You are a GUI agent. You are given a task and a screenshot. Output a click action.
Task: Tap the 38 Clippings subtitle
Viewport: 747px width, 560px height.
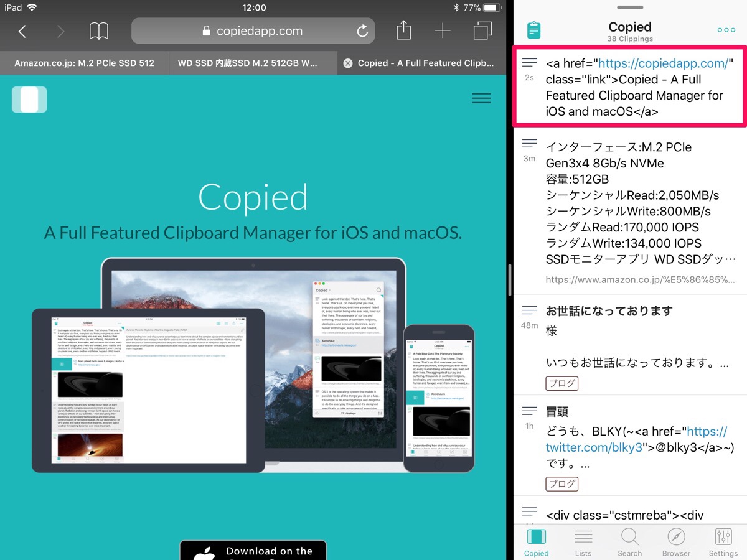[630, 39]
